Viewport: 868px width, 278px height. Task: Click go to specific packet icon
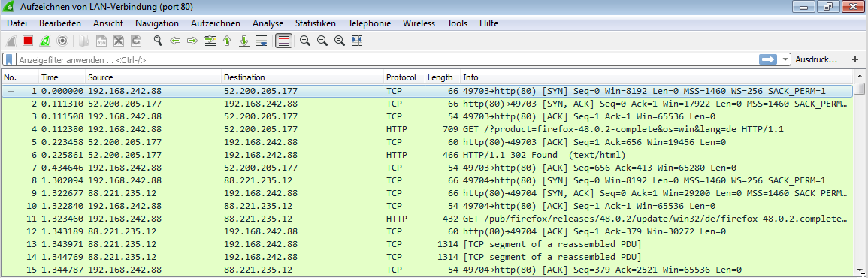210,41
